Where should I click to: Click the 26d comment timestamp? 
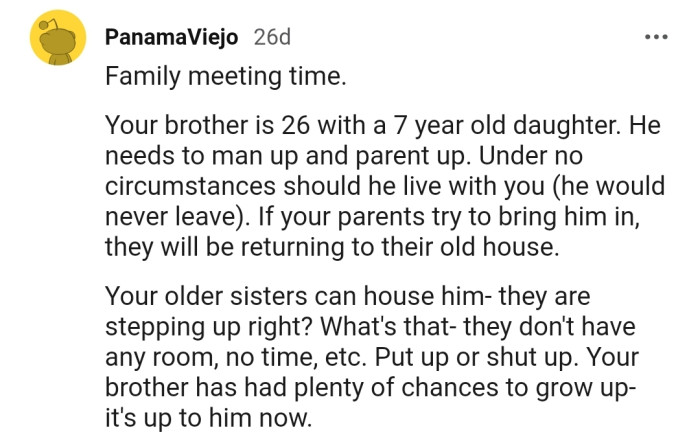pyautogui.click(x=272, y=37)
